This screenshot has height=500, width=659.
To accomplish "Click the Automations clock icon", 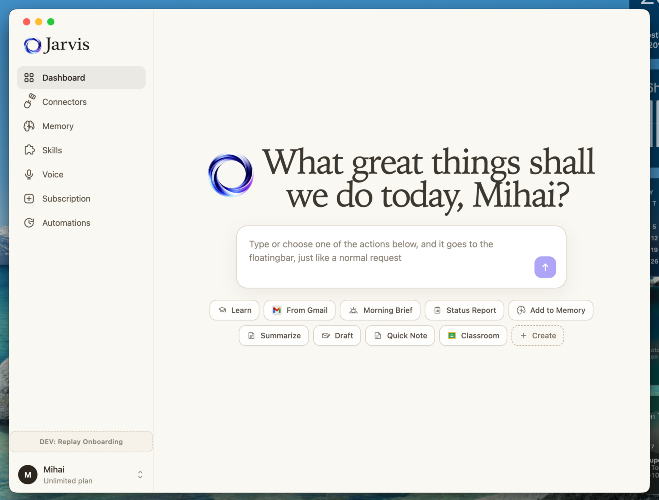I will click(29, 223).
